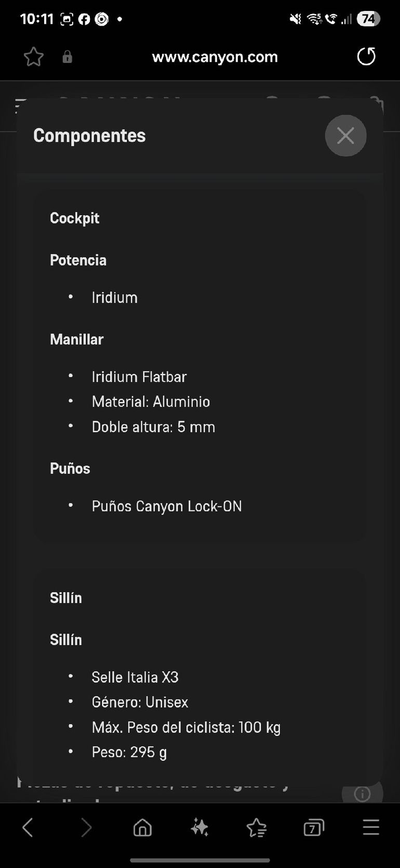Close the Componentes panel
400x868 pixels.
[x=345, y=136]
